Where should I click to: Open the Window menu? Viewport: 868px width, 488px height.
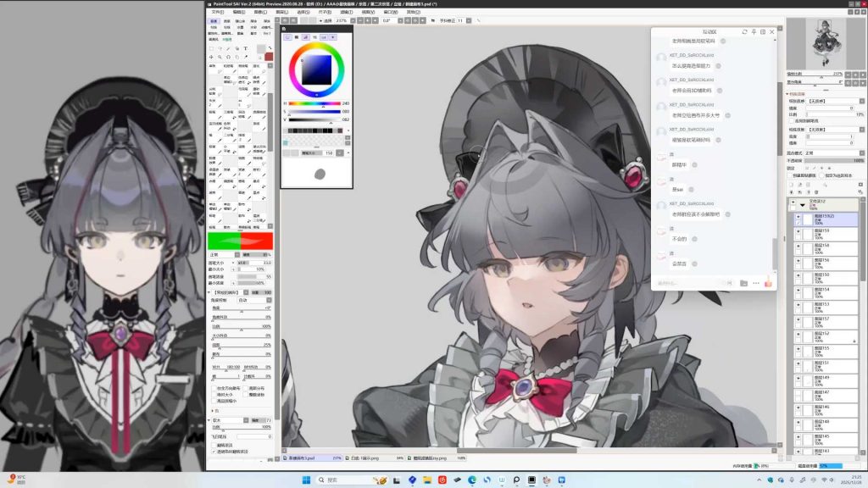point(390,13)
